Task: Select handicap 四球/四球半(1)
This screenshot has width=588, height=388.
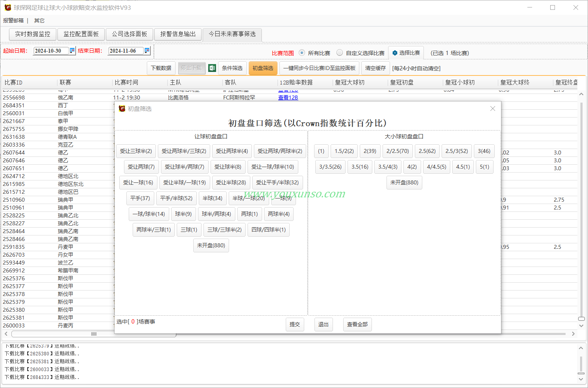Action: pos(269,230)
